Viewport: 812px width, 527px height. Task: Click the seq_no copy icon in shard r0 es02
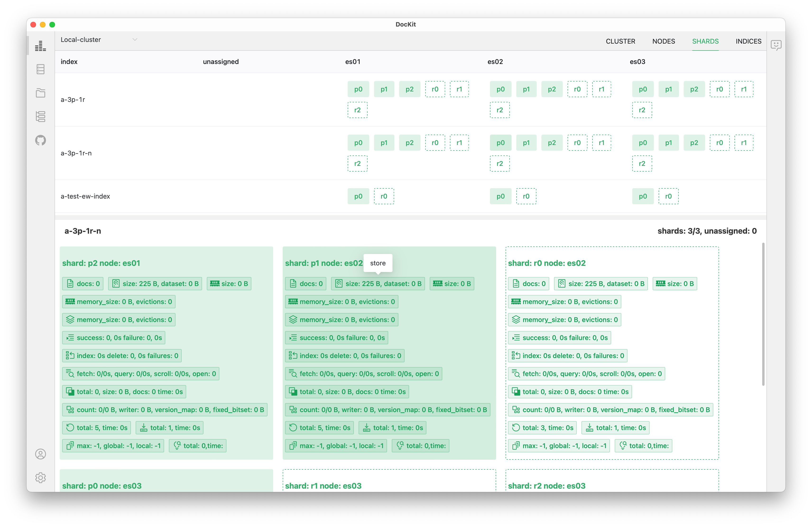coord(516,445)
